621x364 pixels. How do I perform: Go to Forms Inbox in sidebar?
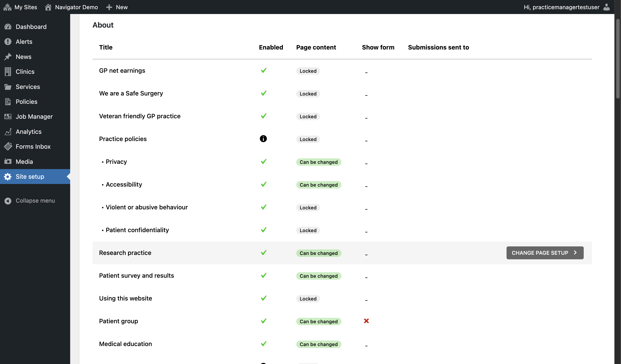35,147
